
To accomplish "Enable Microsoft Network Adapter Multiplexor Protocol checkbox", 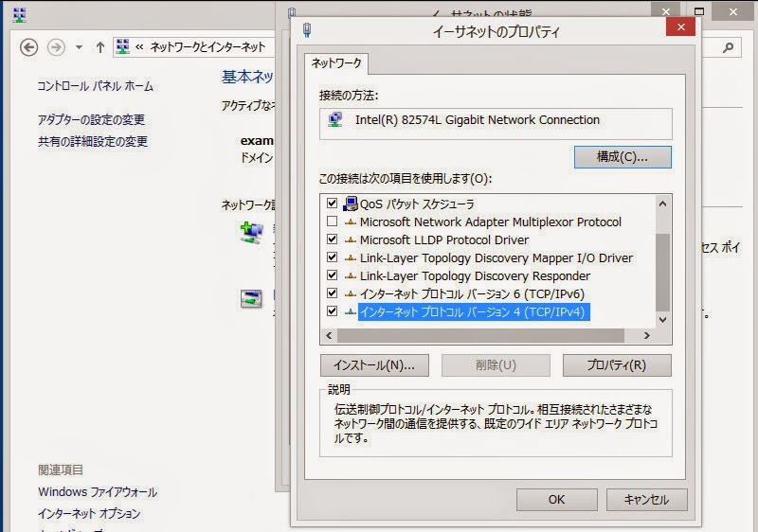I will coord(332,222).
